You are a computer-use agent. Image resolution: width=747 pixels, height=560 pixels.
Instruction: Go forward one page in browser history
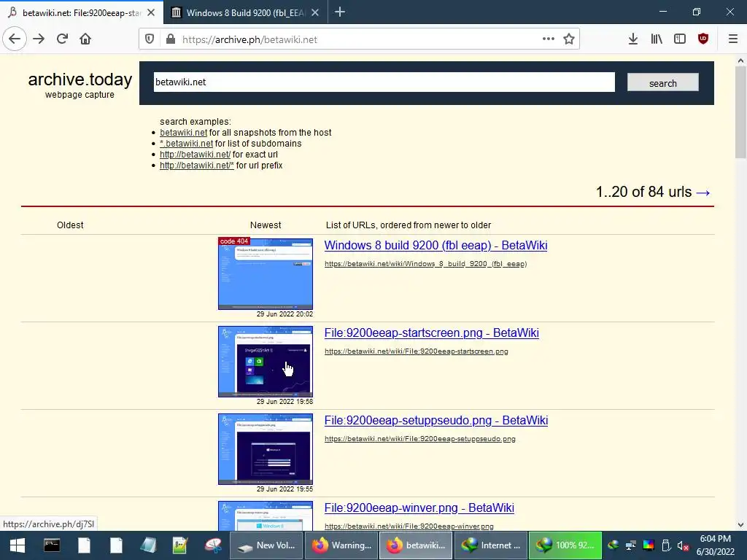[39, 39]
